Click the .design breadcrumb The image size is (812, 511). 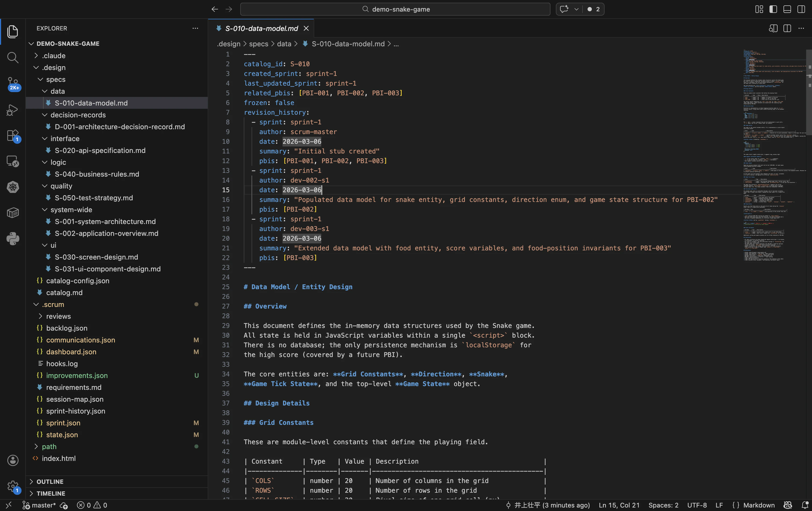[229, 44]
